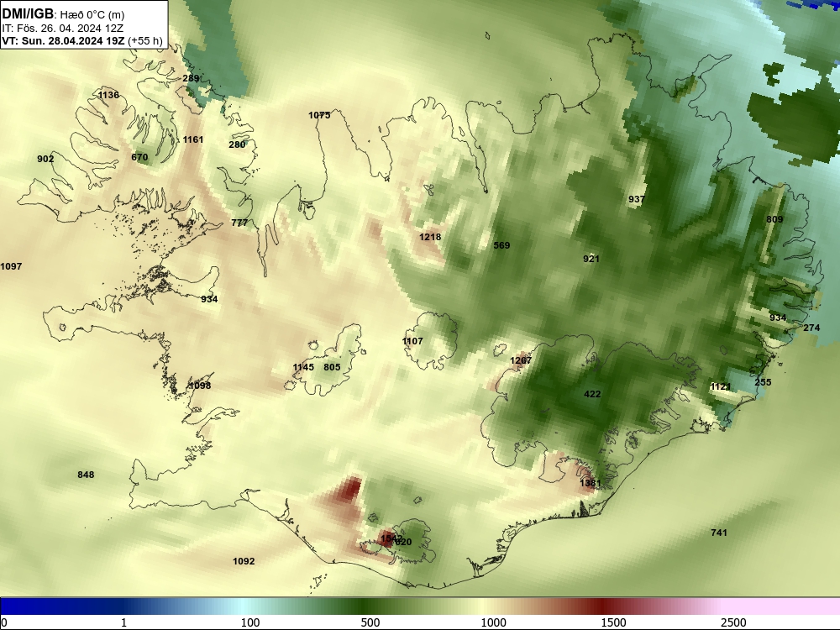The height and width of the screenshot is (630, 840).
Task: Click map value 1107 on glacier
Action: (412, 341)
